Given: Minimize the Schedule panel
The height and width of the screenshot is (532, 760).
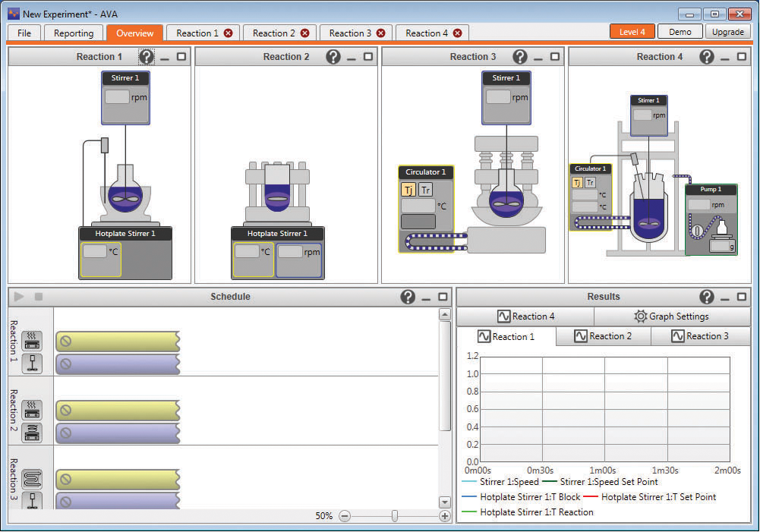Looking at the screenshot, I should tap(425, 297).
